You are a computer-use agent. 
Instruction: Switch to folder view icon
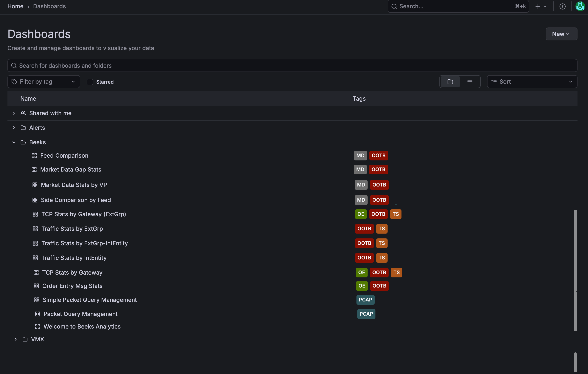pos(450,82)
